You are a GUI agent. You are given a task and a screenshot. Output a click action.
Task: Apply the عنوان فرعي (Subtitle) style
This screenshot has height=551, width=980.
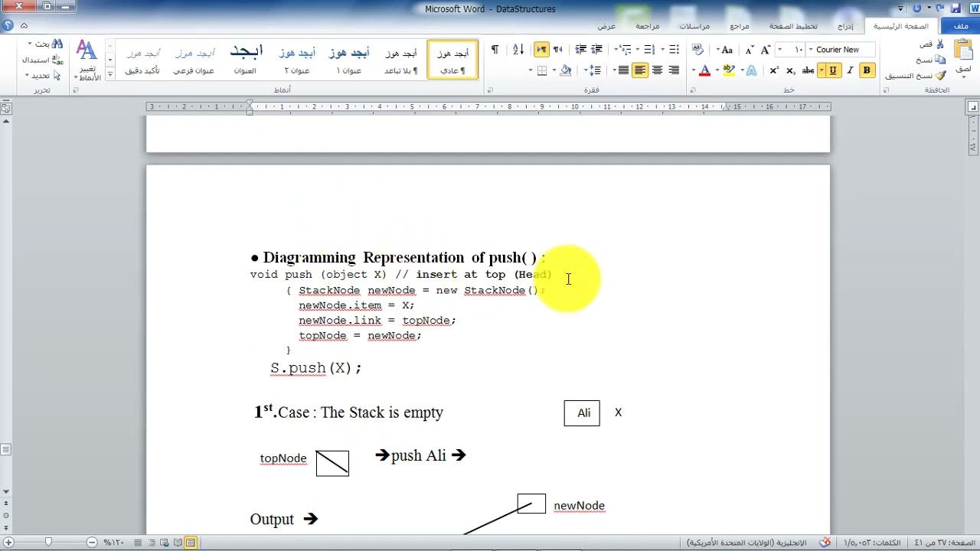pos(194,60)
